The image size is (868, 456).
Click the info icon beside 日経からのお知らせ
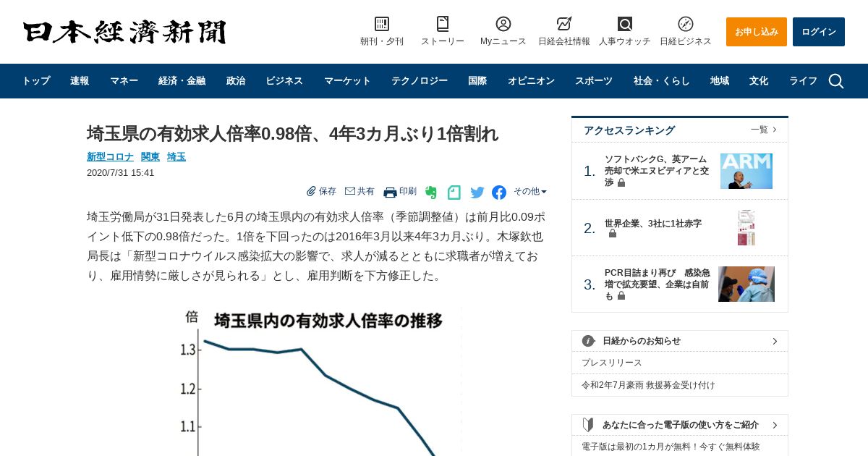click(x=589, y=341)
